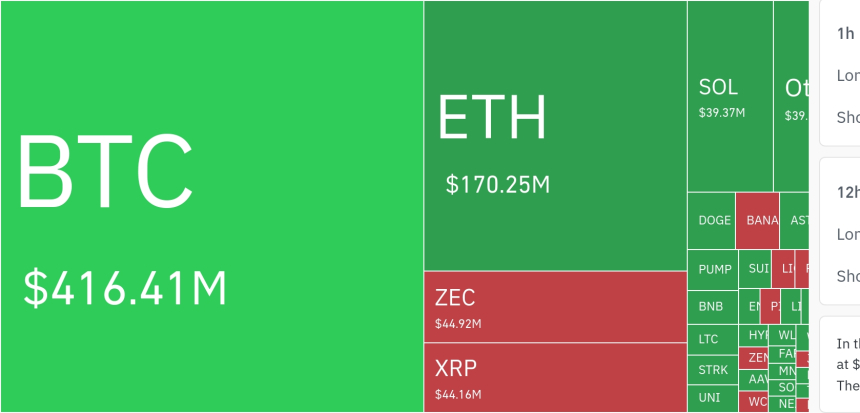Open the 12h liquidation summary card
Screen dimensions: 860x413
[840, 231]
